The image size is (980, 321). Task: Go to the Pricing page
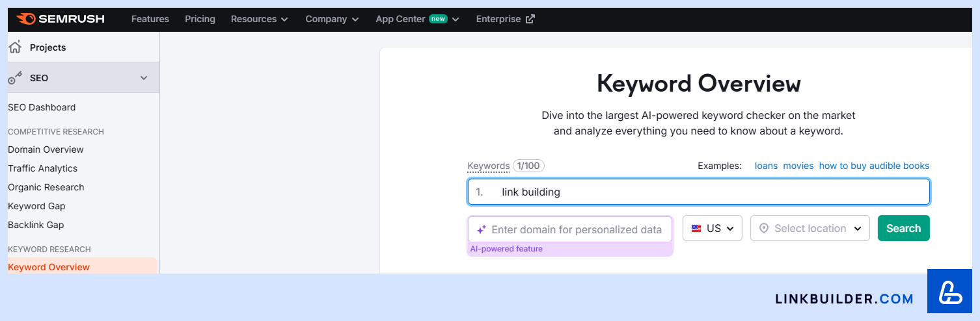point(200,19)
